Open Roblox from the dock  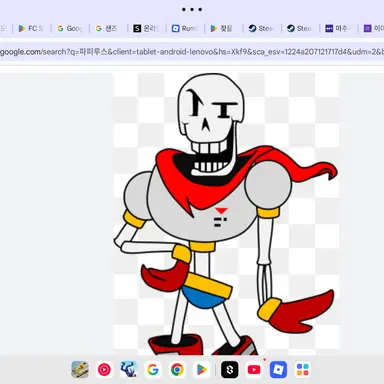(278, 369)
